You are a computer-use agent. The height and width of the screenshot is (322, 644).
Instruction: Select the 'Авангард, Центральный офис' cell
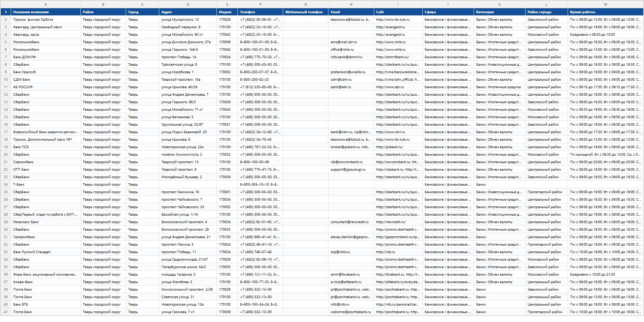click(46, 27)
